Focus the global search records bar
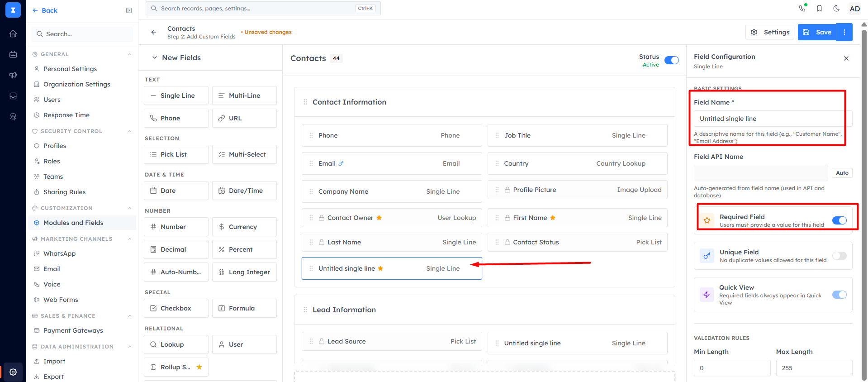The height and width of the screenshot is (382, 868). click(x=263, y=8)
